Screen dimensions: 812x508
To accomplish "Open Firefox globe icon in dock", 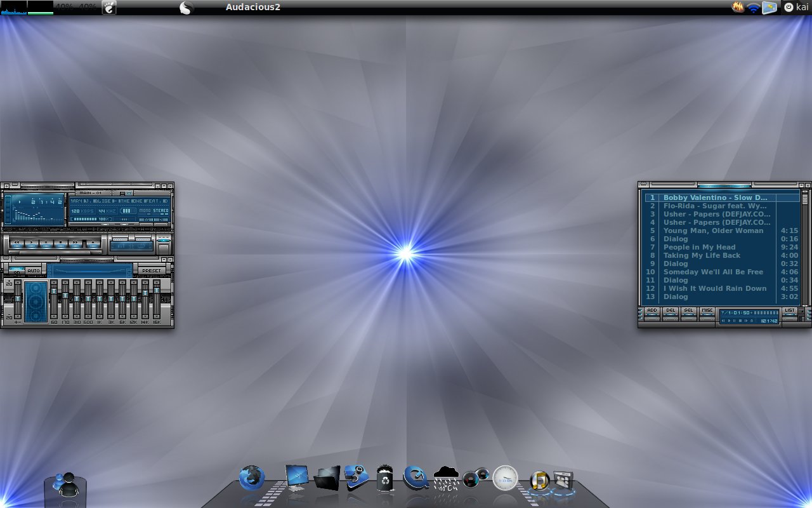I will 252,478.
